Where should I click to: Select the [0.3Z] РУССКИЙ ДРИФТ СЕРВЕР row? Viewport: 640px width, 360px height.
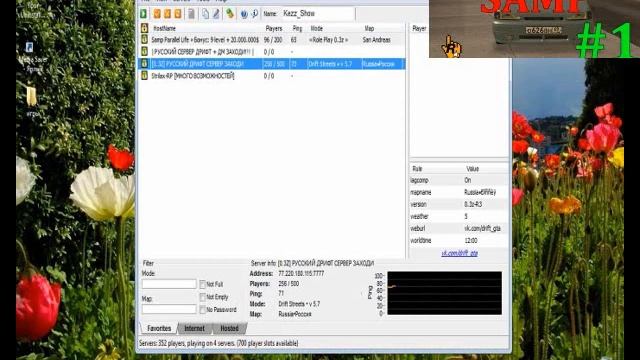pos(272,64)
